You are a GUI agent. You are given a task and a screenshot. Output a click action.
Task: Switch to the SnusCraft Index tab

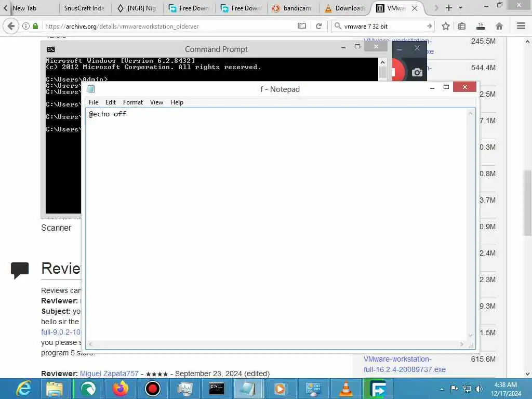85,8
